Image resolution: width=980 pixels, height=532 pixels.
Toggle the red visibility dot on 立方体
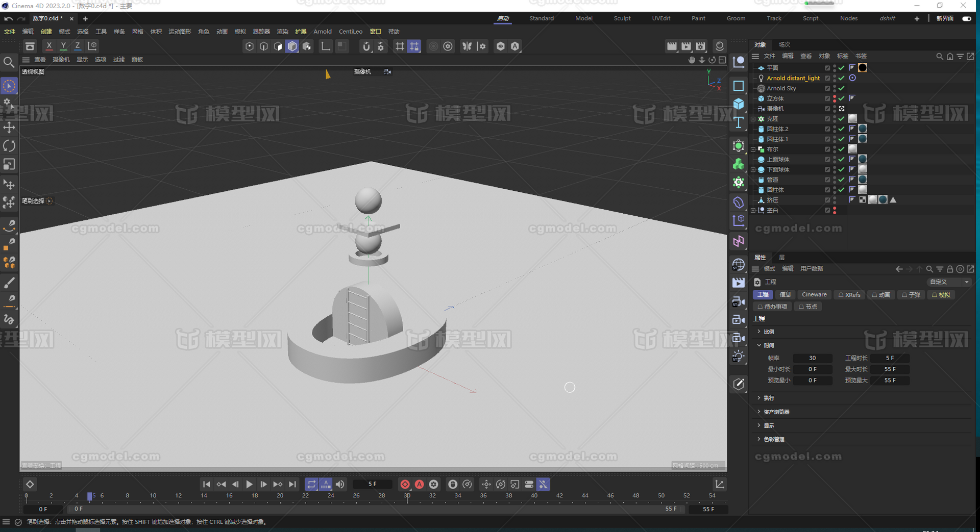[835, 96]
